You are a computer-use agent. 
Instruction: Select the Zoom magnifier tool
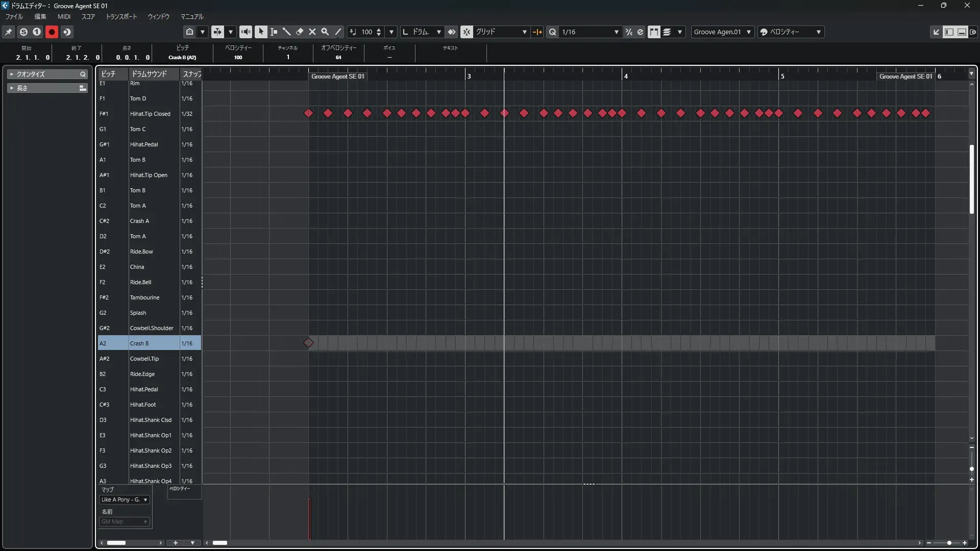pos(325,32)
